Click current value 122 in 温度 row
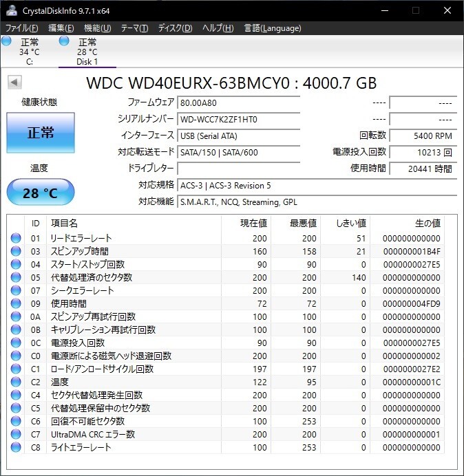 (260, 382)
